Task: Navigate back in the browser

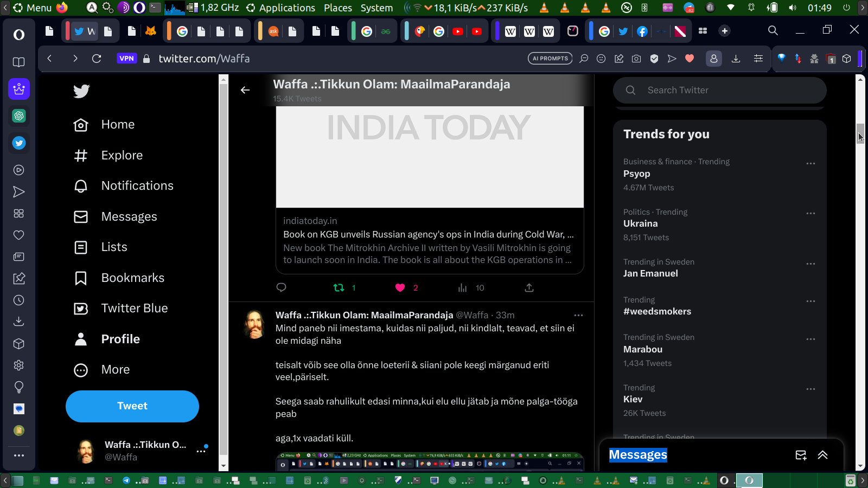Action: tap(49, 59)
